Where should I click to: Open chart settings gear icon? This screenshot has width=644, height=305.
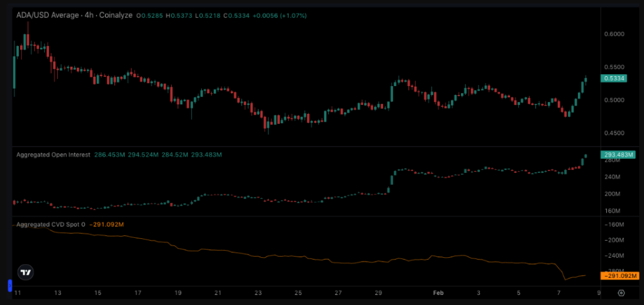click(x=621, y=292)
